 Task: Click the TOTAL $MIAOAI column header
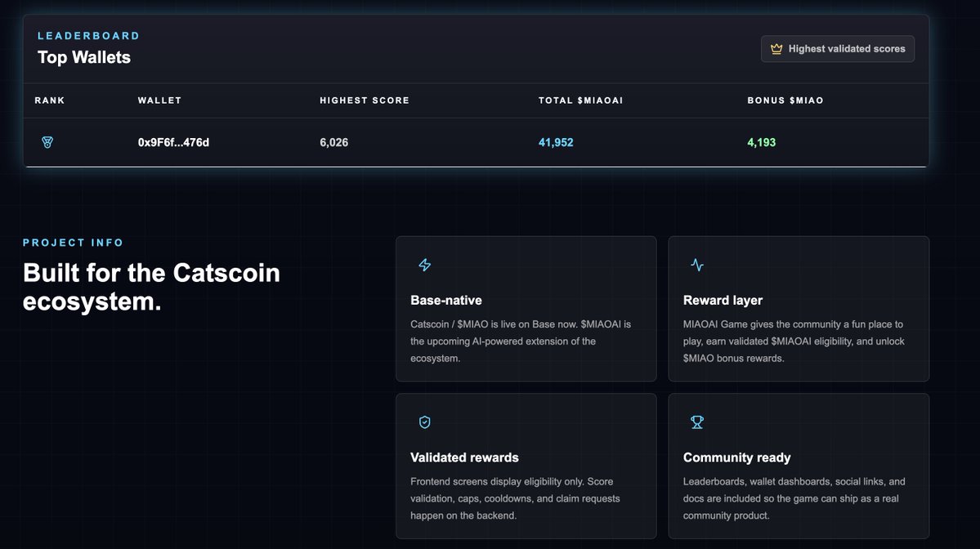tap(580, 100)
